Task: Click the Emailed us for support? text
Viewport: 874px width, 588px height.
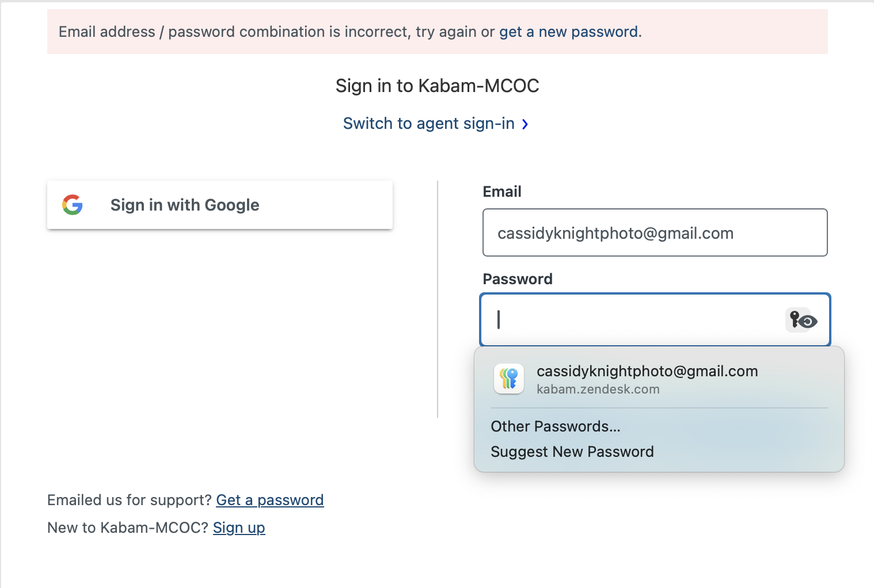Action: (130, 500)
